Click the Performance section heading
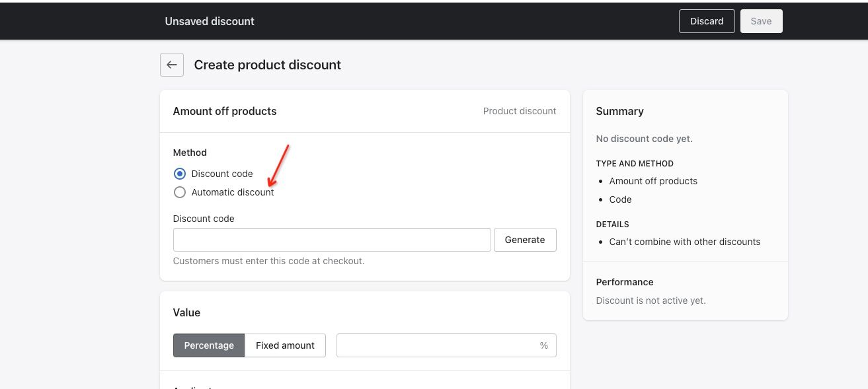 (x=625, y=282)
